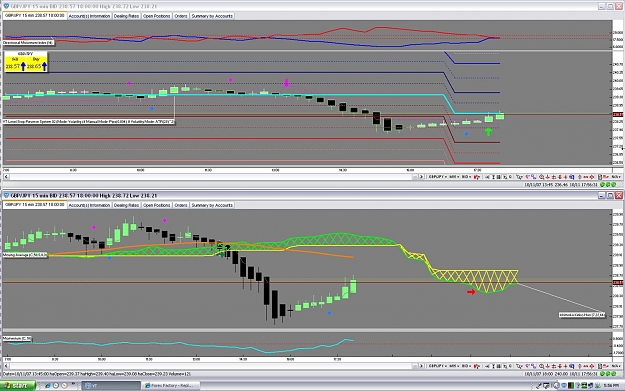
Task: Open Dealing Rates tab in upper window
Action: click(126, 16)
